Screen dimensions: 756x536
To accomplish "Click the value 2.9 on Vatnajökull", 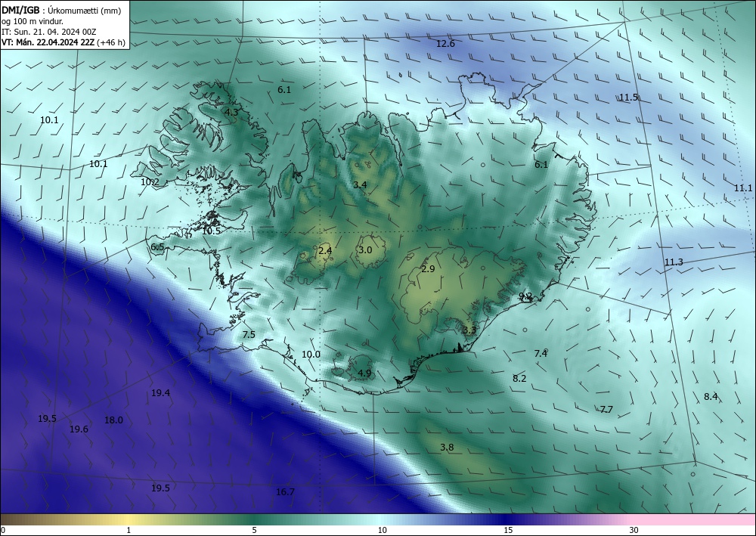I will (428, 269).
